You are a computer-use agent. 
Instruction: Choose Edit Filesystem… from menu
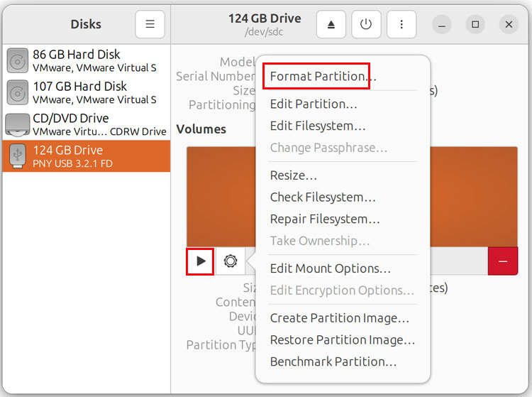pyautogui.click(x=318, y=126)
